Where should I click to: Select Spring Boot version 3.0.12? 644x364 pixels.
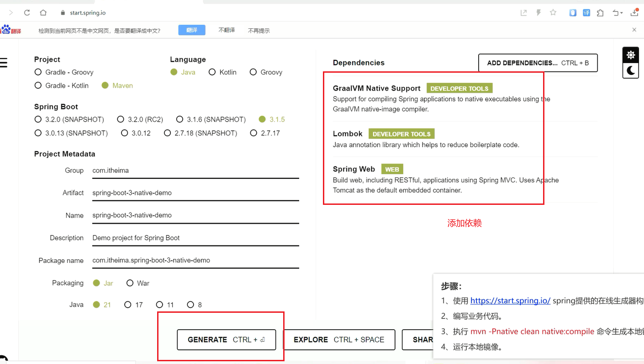125,133
